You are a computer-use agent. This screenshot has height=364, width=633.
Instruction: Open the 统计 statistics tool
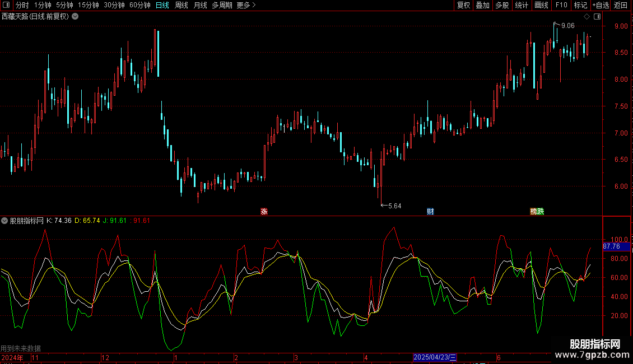[x=522, y=5]
